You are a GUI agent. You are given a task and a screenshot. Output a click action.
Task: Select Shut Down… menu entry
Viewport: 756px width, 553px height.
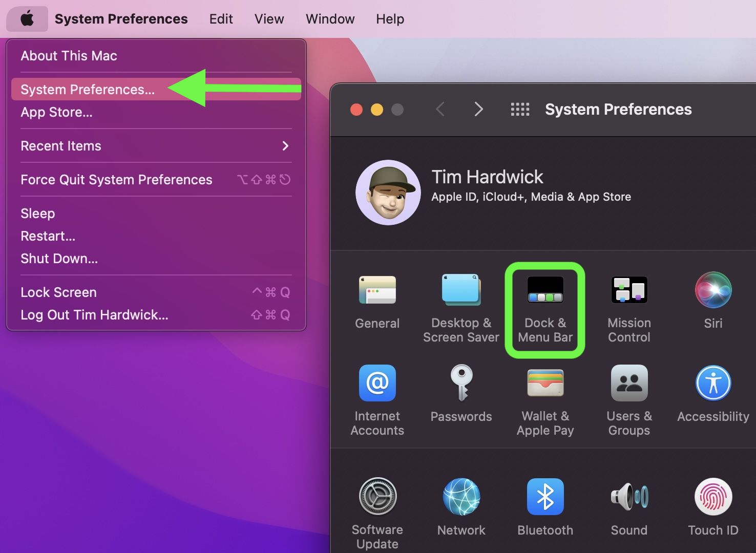[x=156, y=259]
